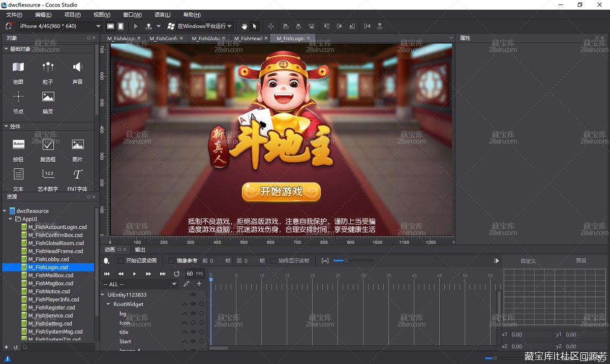Click the publish upload icon in toolbar

click(148, 26)
